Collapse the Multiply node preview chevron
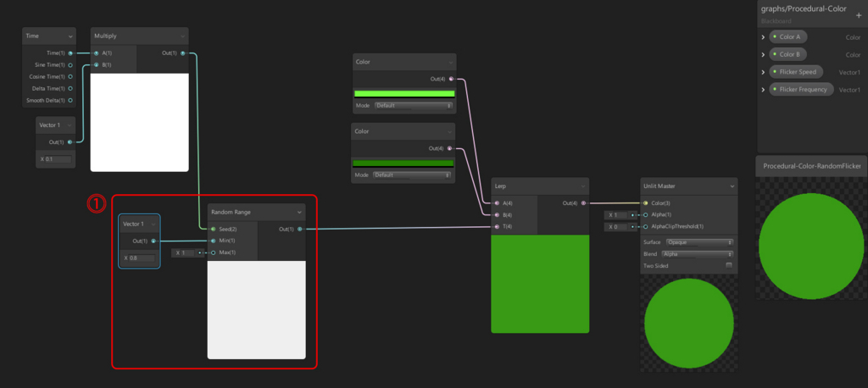Viewport: 868px width, 388px height. (x=182, y=36)
